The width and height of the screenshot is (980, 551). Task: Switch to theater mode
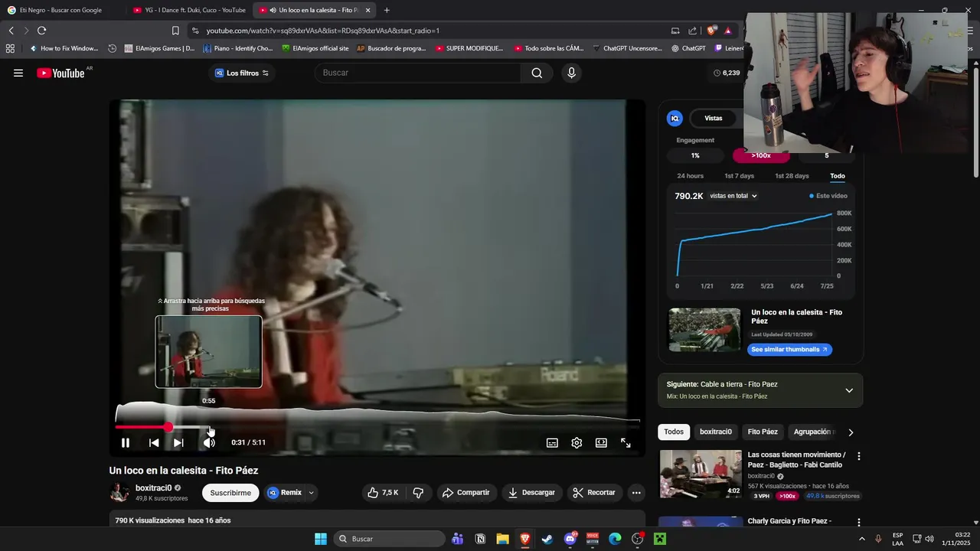tap(601, 442)
